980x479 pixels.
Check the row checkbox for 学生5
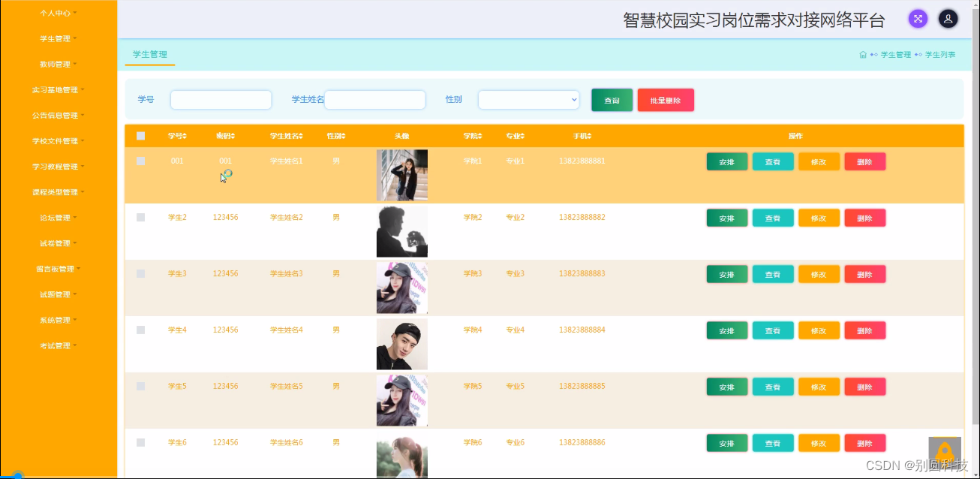click(x=140, y=386)
